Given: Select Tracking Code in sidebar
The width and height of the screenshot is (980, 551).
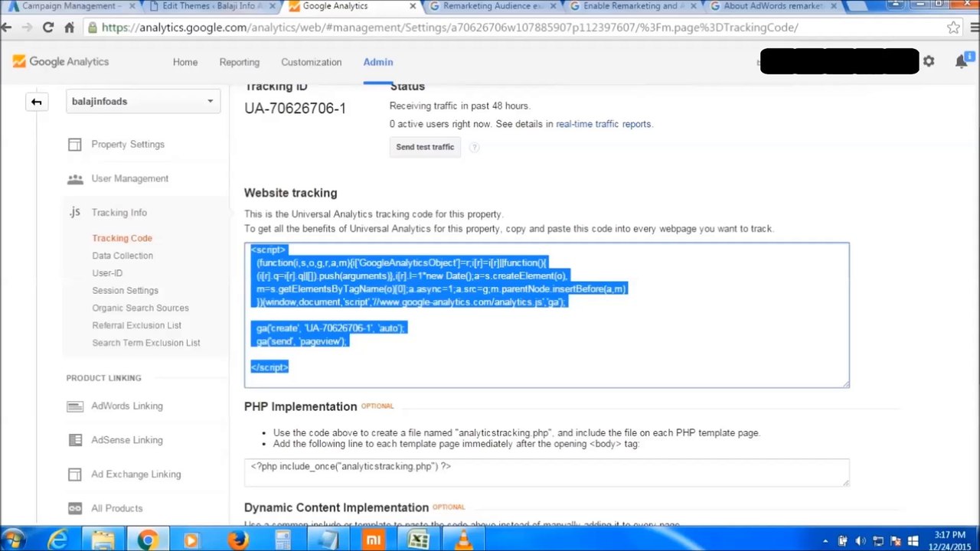Looking at the screenshot, I should click(x=122, y=238).
